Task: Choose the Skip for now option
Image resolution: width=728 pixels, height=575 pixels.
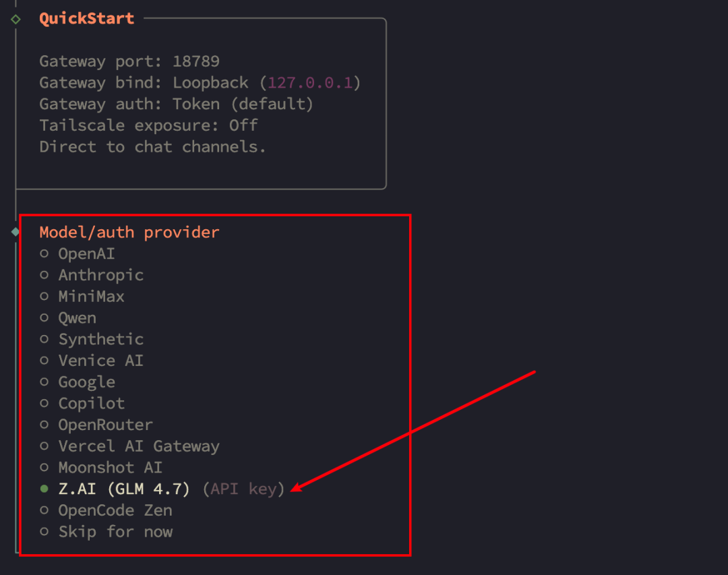Action: [115, 531]
